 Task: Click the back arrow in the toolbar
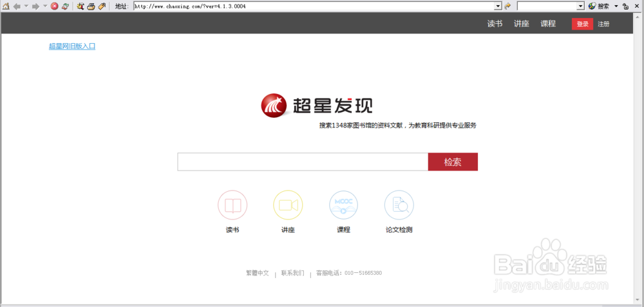[17, 6]
